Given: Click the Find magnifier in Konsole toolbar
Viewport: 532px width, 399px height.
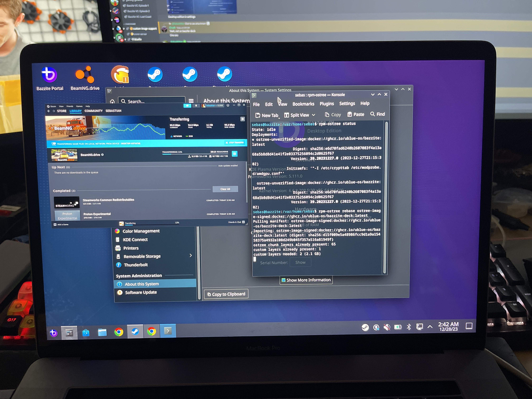Looking at the screenshot, I should (372, 114).
